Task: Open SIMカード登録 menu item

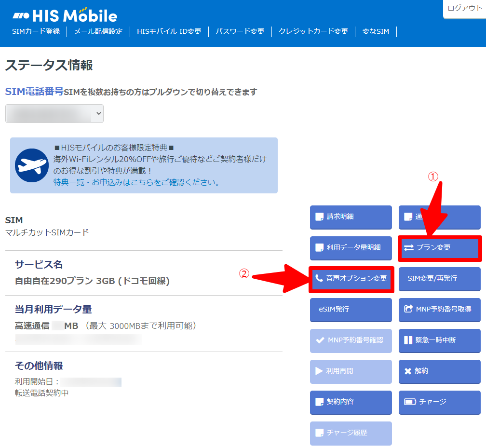Action: 36,31
